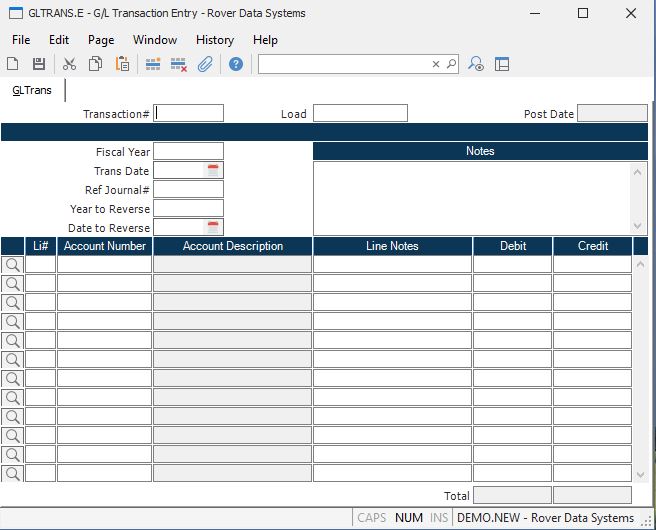Clear the toolbar search box with X
The image size is (656, 530).
[436, 64]
